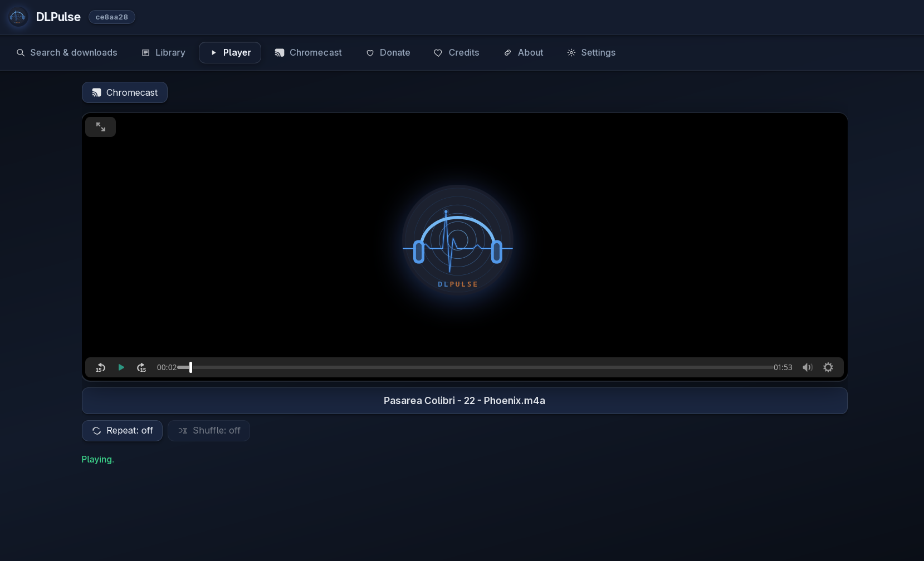Click the total duration 01:53
Image resolution: width=924 pixels, height=561 pixels.
(783, 367)
